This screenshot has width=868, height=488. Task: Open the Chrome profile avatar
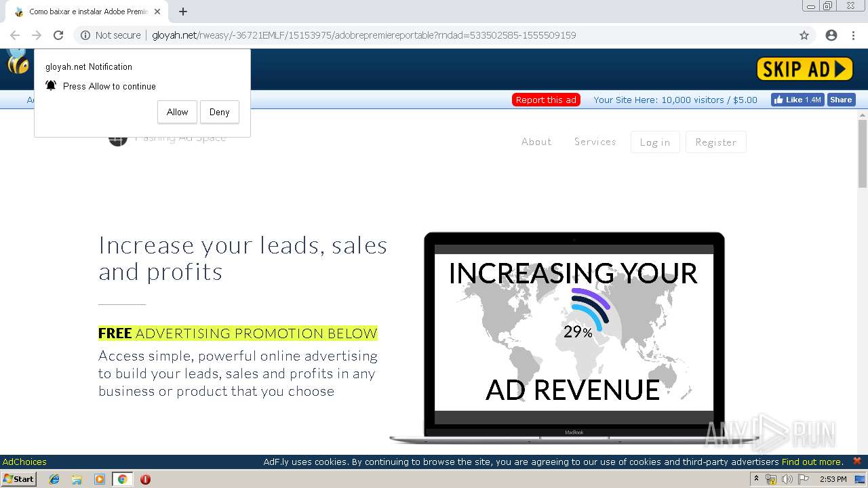tap(831, 35)
